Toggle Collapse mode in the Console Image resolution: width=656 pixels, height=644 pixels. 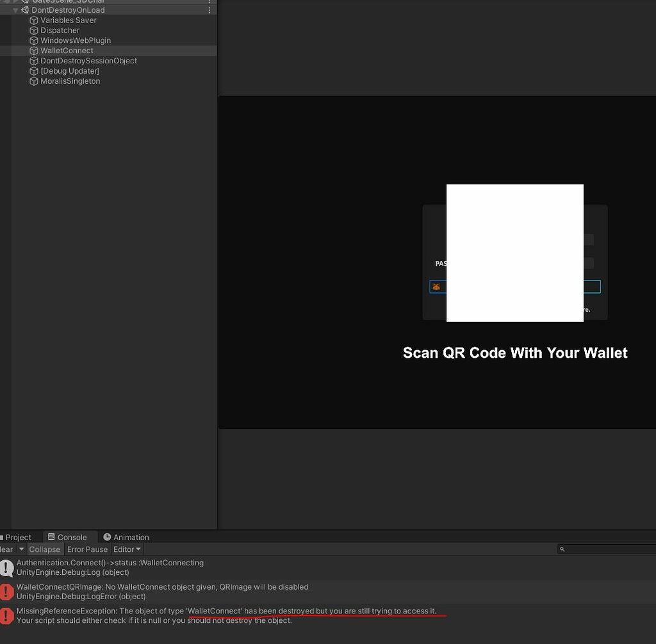tap(44, 549)
